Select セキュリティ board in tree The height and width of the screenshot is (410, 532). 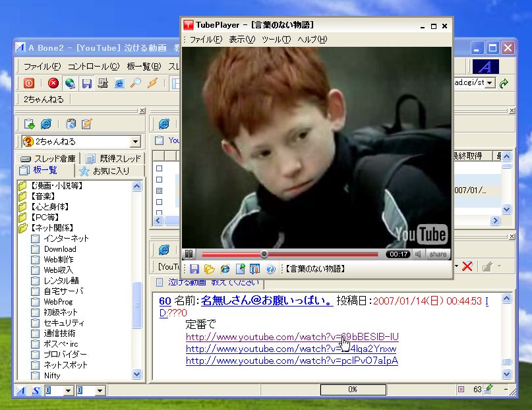(x=64, y=323)
